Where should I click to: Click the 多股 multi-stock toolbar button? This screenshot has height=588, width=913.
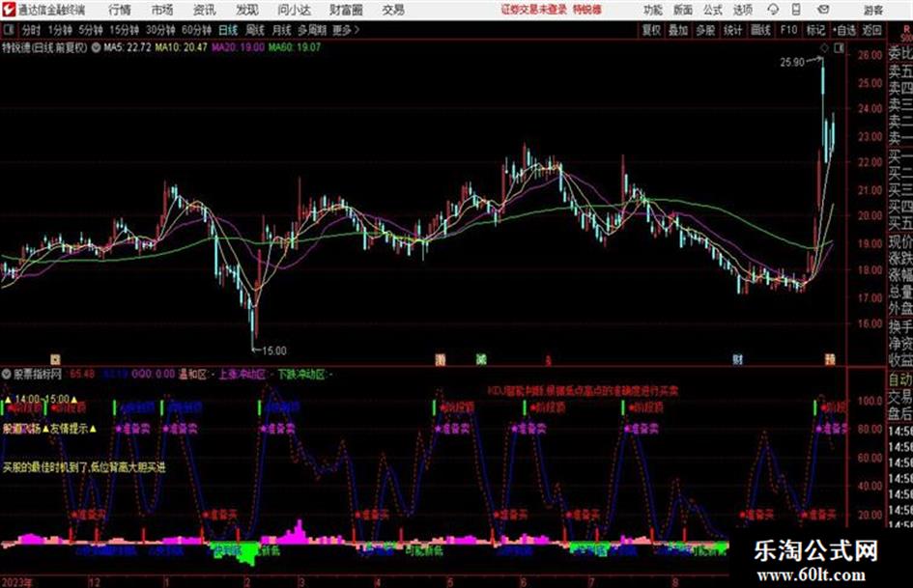coord(705,30)
